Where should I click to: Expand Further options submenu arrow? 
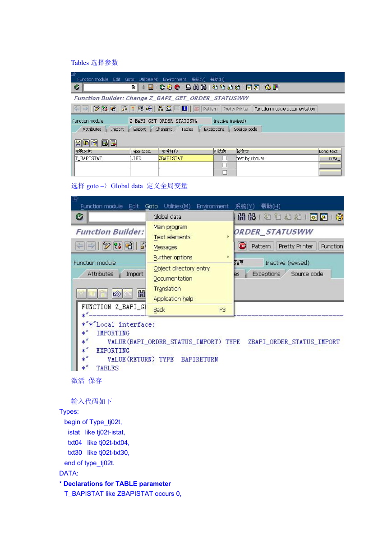pyautogui.click(x=228, y=257)
